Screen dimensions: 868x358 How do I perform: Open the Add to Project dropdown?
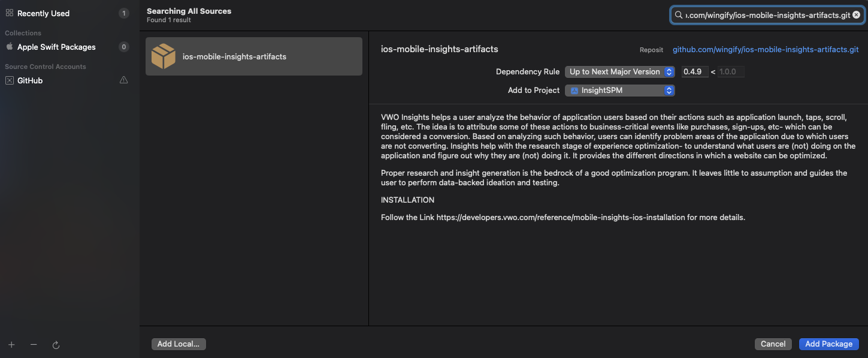tap(620, 91)
